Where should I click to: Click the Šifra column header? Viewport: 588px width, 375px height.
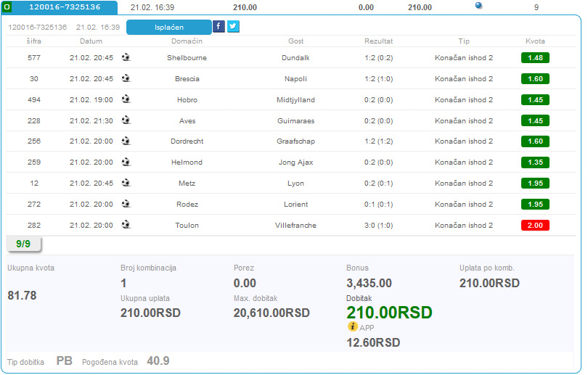click(x=33, y=41)
